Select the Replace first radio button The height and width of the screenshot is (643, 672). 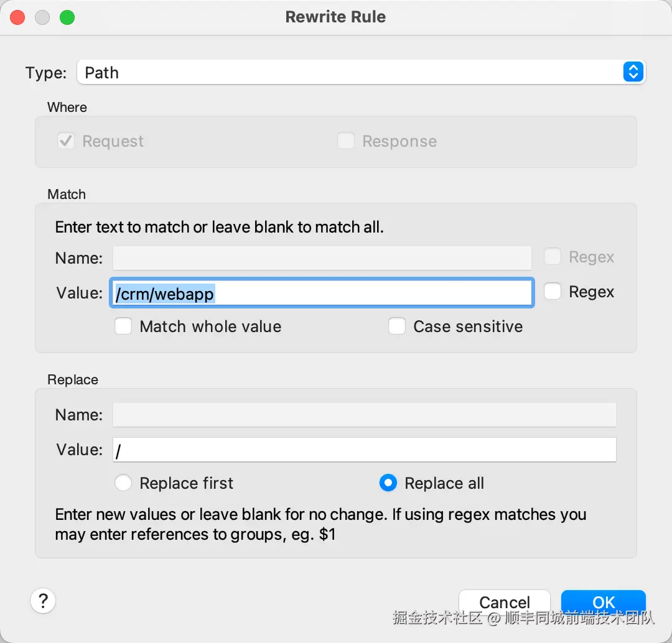pyautogui.click(x=123, y=483)
